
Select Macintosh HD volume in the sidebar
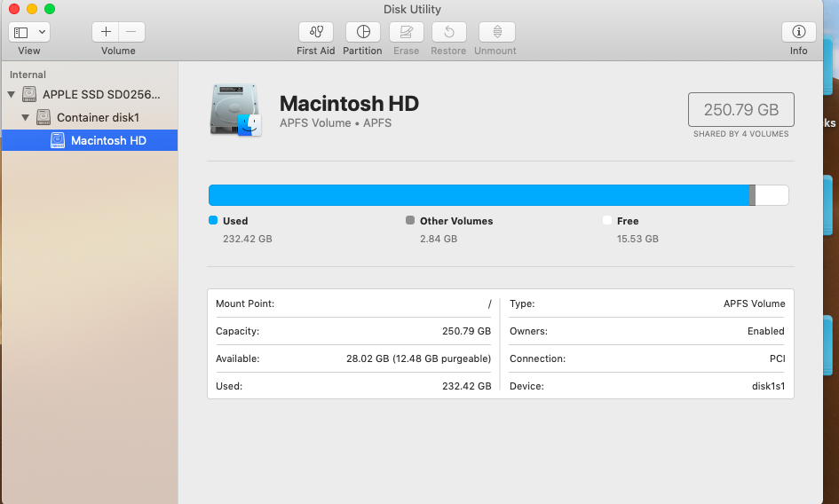coord(90,140)
